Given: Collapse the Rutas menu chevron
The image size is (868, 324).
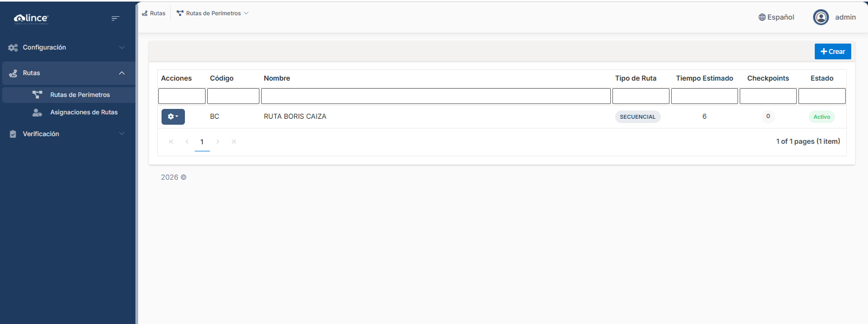Looking at the screenshot, I should click(122, 73).
